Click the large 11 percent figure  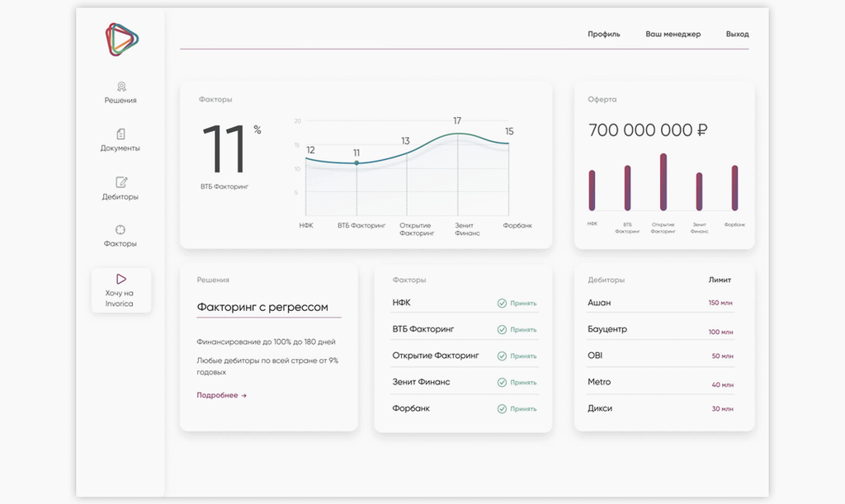224,149
